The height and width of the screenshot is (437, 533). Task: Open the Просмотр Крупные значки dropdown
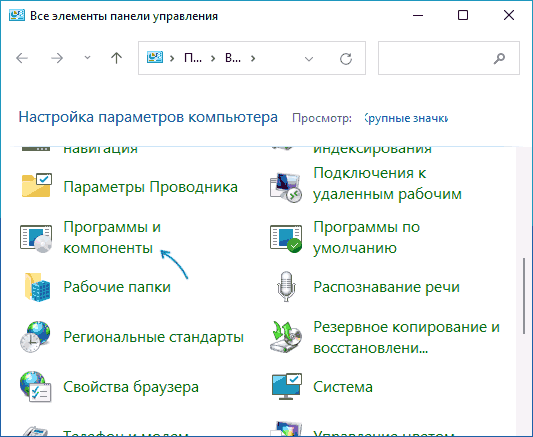click(406, 118)
